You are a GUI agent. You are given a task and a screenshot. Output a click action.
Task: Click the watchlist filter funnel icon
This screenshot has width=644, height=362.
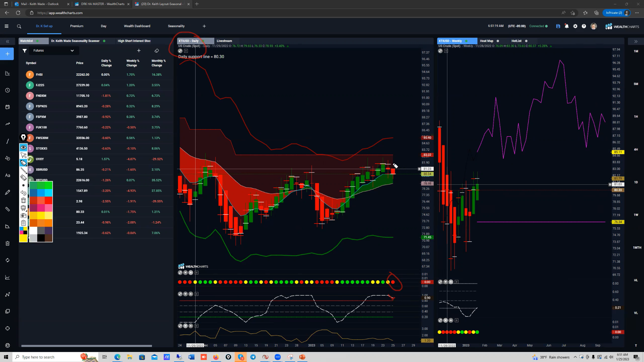(24, 51)
